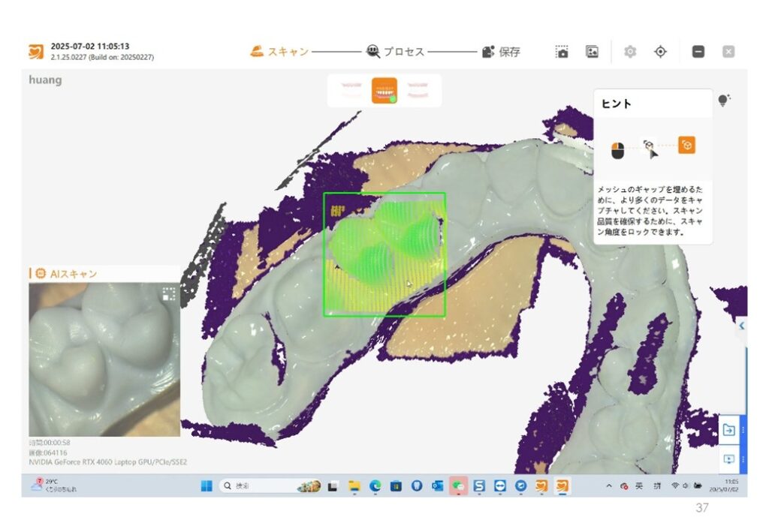Viewport: 769px width, 532px height.
Task: Expand the right side panel chevron
Action: [741, 326]
